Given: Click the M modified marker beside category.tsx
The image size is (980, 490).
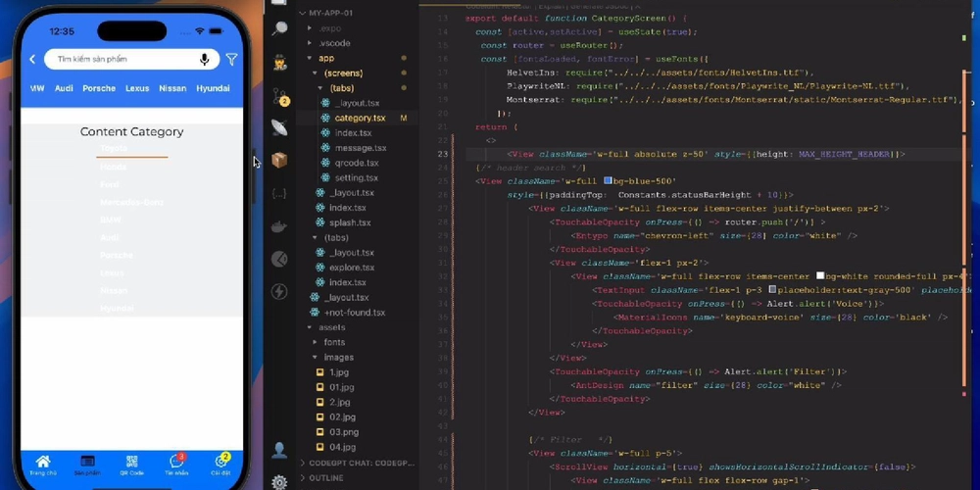Looking at the screenshot, I should pos(404,119).
